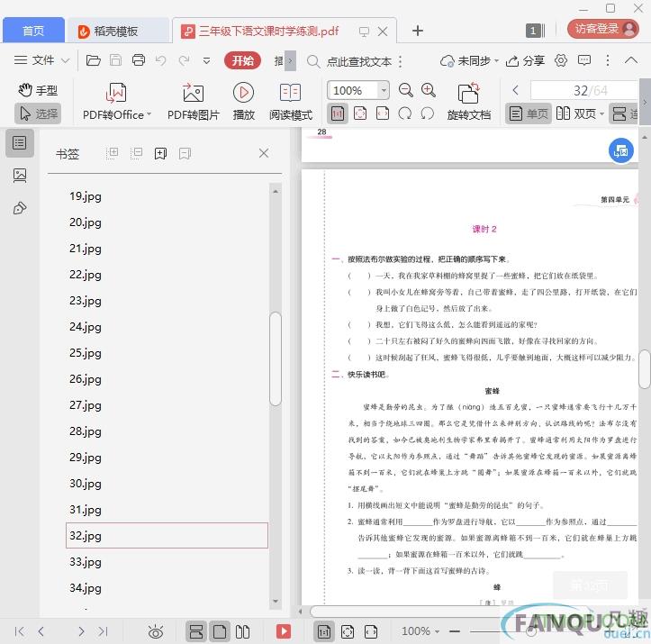Start slideshow with the 播放 icon
This screenshot has width=651, height=644.
pos(243,93)
